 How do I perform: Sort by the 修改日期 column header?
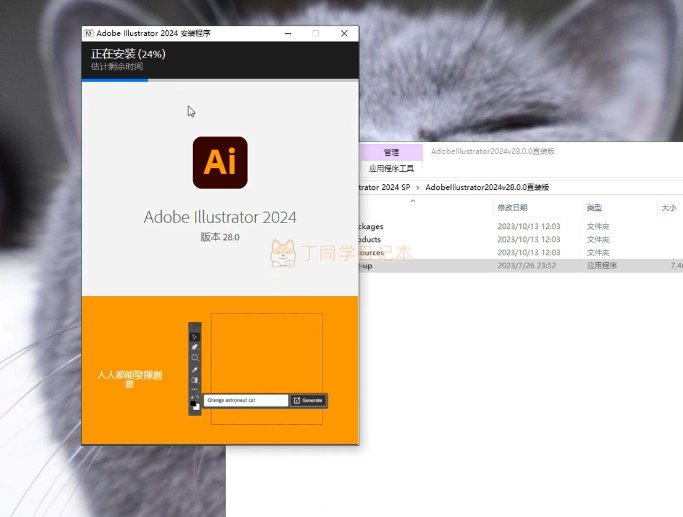(512, 208)
